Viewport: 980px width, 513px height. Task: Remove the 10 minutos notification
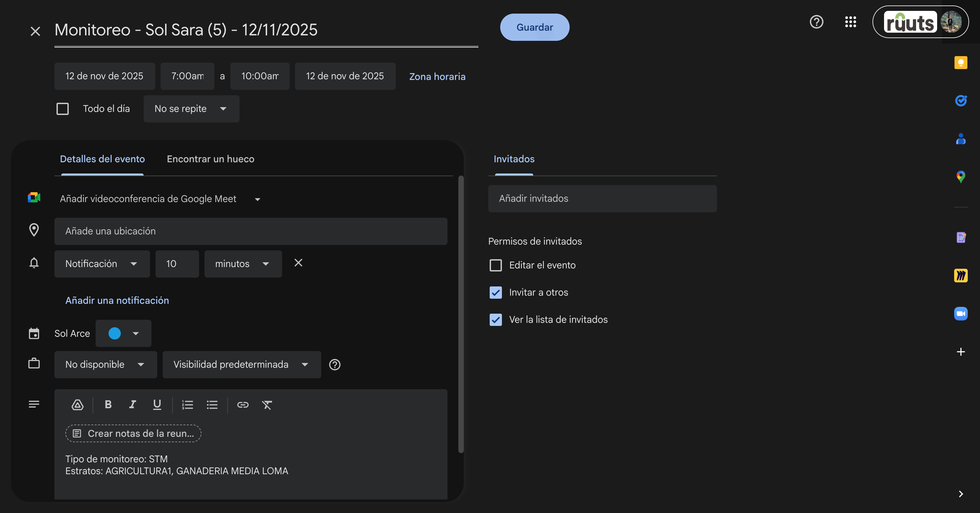click(x=298, y=263)
